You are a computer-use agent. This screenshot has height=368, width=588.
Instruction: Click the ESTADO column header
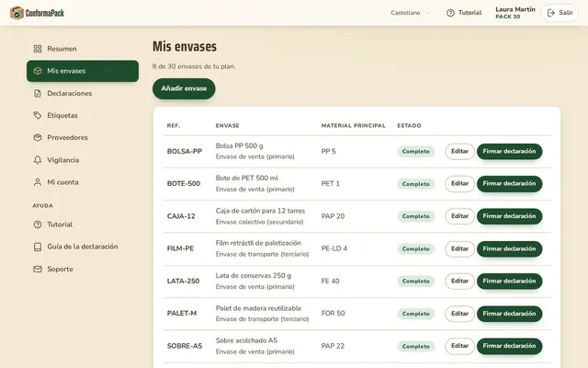coord(409,126)
